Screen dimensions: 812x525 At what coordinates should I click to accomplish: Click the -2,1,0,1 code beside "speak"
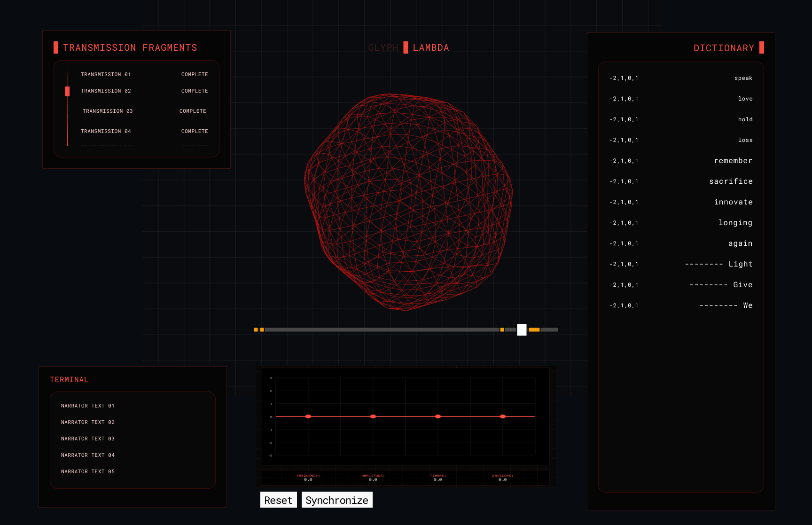coord(624,78)
